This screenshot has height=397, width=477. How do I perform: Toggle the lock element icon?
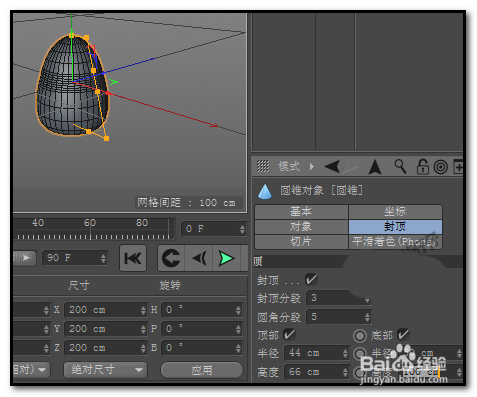click(422, 166)
